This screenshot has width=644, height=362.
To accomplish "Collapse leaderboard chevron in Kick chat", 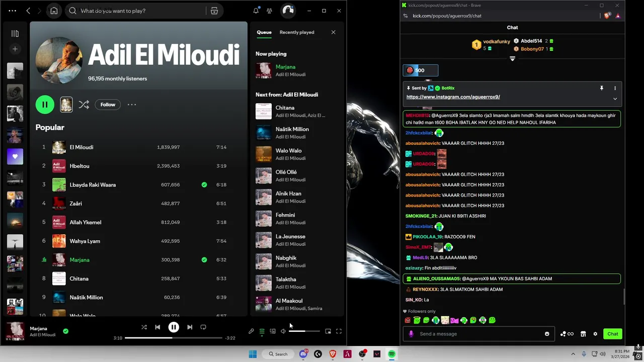I will [x=512, y=59].
